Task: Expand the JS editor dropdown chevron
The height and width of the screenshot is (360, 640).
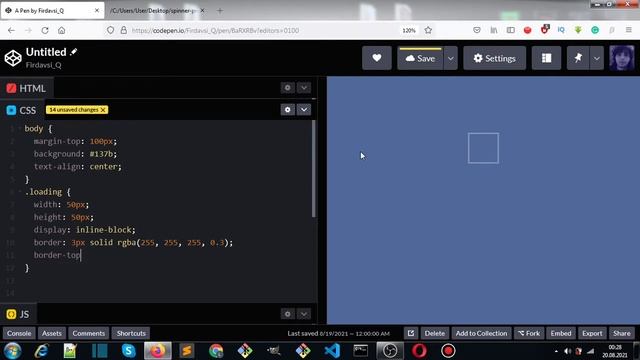Action: [304, 313]
